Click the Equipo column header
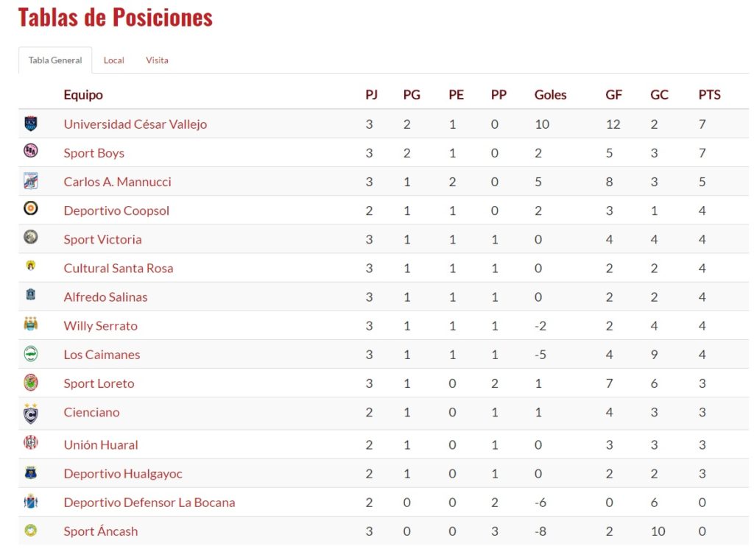754x560 pixels. (x=83, y=95)
